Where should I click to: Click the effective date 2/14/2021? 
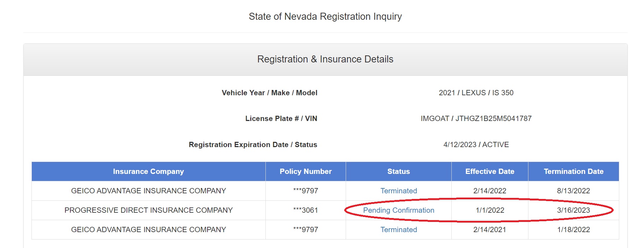490,230
